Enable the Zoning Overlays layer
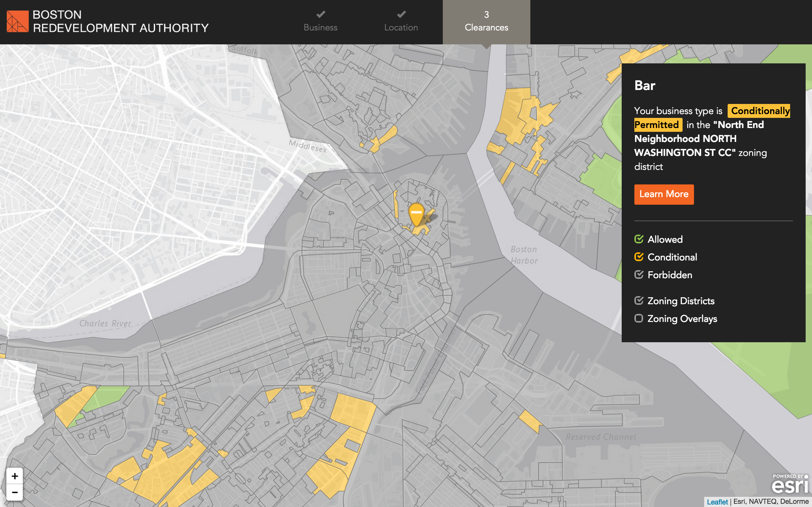 639,318
